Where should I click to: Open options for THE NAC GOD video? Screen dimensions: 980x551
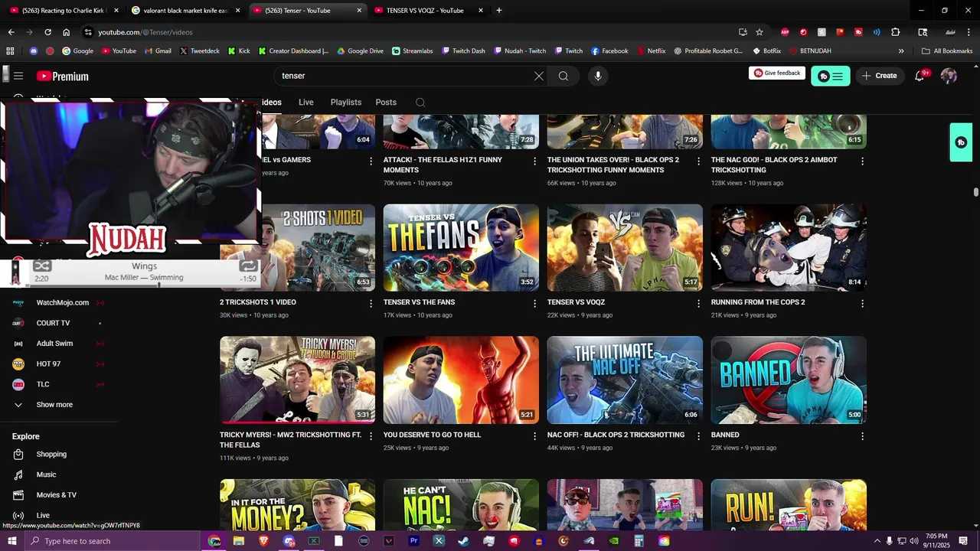862,161
